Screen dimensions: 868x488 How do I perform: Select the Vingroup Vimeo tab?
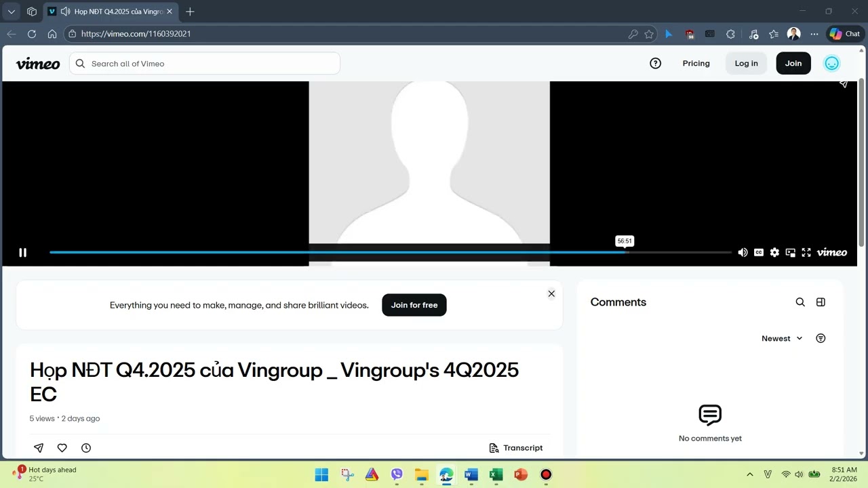(111, 12)
